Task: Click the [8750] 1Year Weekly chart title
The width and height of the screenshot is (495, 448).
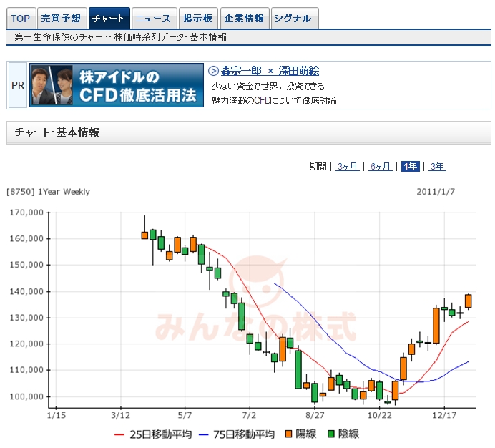Action: (x=49, y=192)
